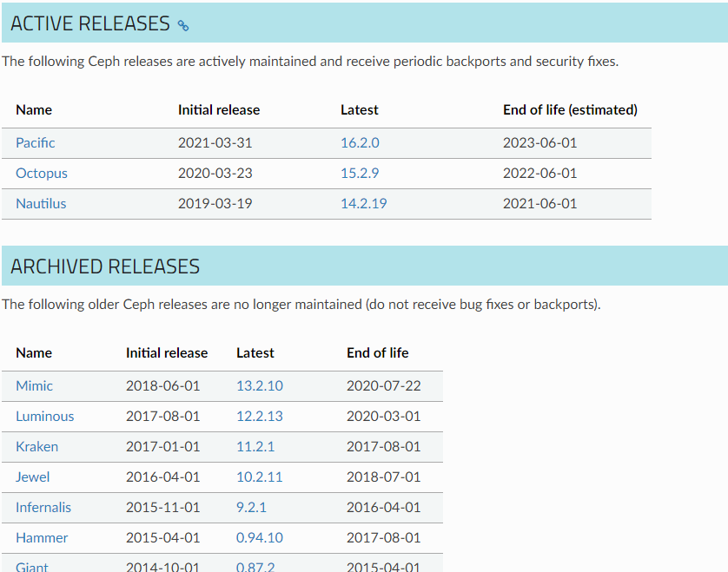Click Hammer's initial release date 2015-04-01
The width and height of the screenshot is (728, 572).
163,537
